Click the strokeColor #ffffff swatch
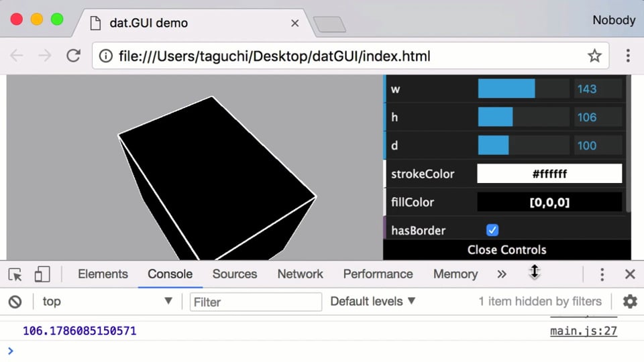644x362 pixels. coord(549,174)
